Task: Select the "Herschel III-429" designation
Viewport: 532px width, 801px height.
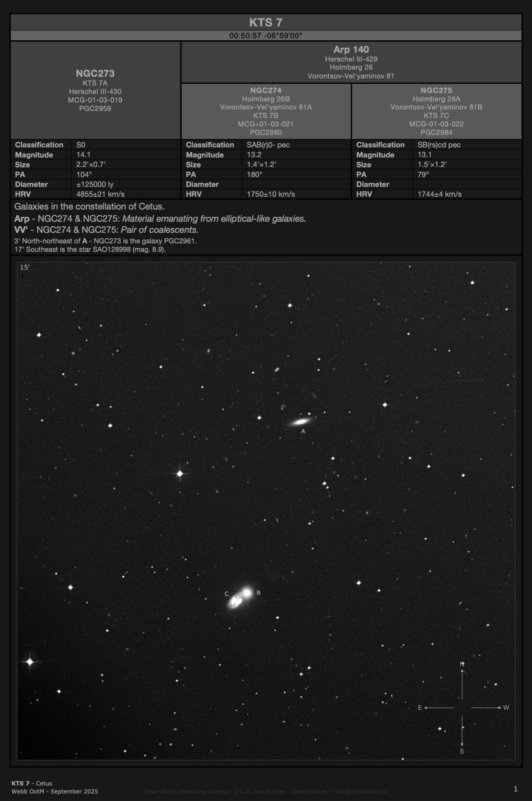Action: [351, 59]
